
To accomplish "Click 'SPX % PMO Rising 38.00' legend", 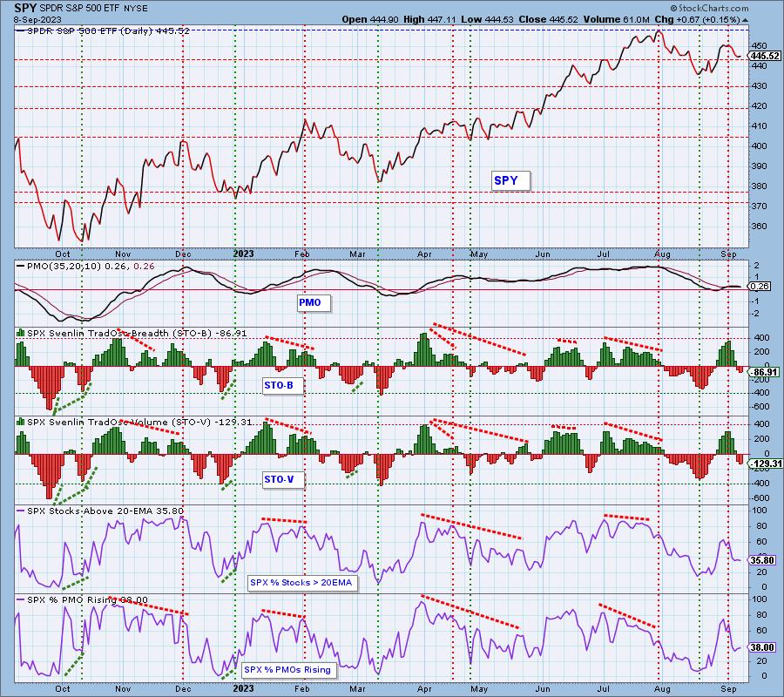I will tap(87, 600).
